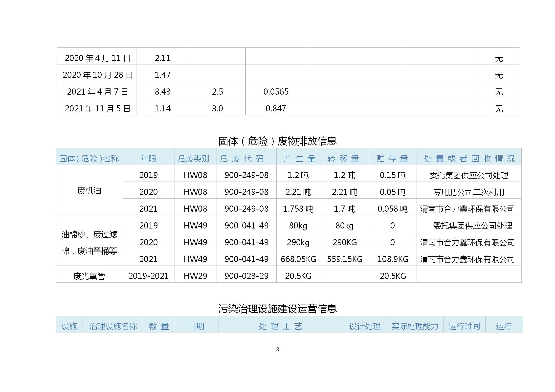Click the 2021年4月7日 date cell
This screenshot has width=555, height=392.
[97, 92]
